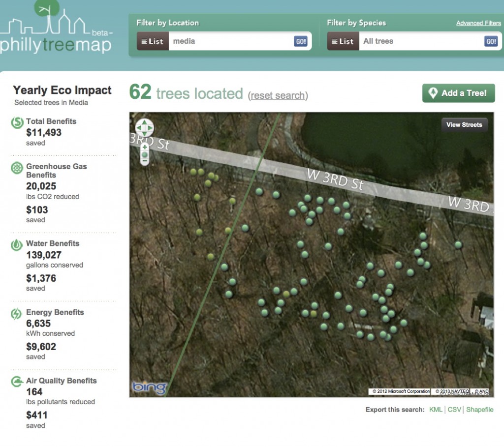
Task: Open the Filter by Location List dropdown
Action: tap(153, 41)
